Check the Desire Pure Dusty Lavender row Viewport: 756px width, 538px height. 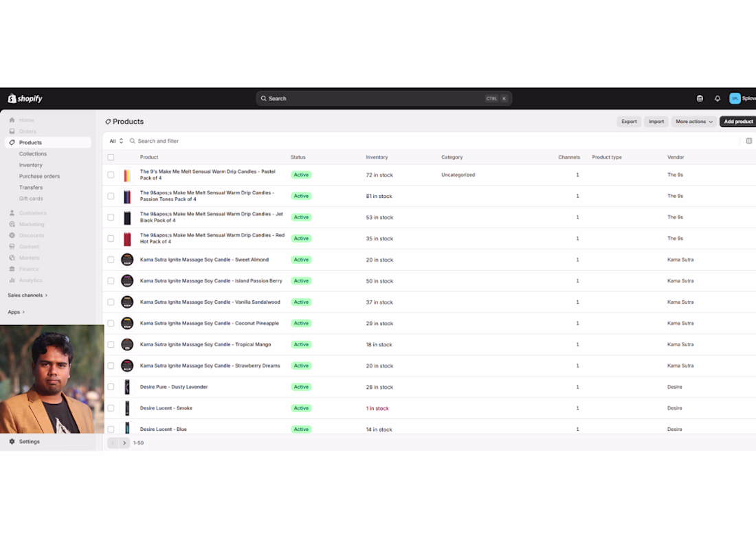click(x=111, y=387)
